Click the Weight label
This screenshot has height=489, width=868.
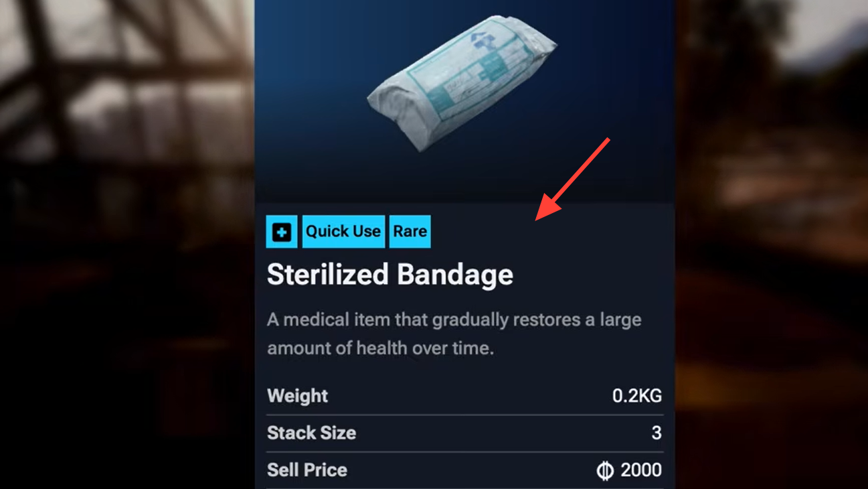298,396
